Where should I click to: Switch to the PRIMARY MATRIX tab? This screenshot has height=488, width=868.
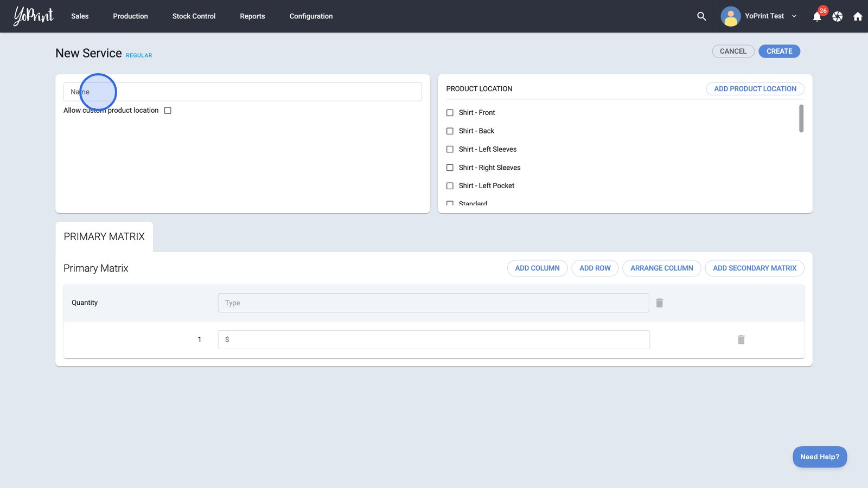[x=104, y=237]
